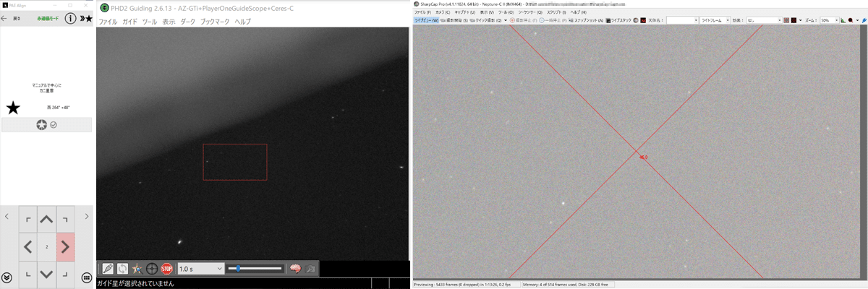Click bottom-right diagonal corner button
This screenshot has height=289, width=868.
click(x=65, y=274)
